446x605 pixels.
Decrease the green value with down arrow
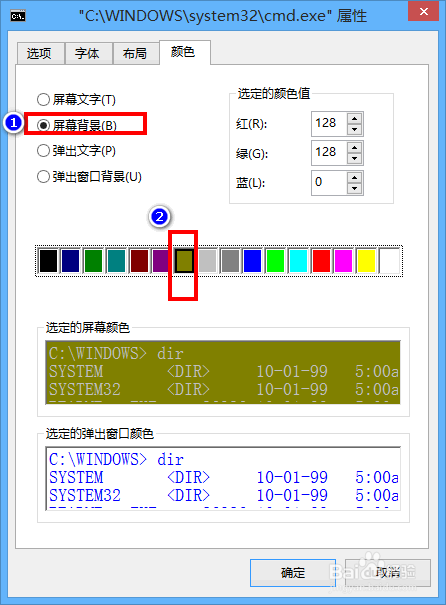point(355,159)
